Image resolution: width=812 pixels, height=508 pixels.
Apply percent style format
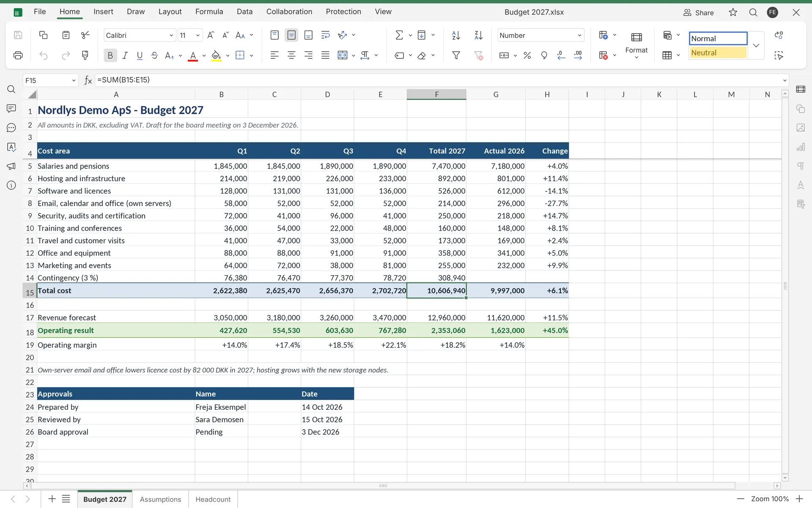(x=527, y=55)
